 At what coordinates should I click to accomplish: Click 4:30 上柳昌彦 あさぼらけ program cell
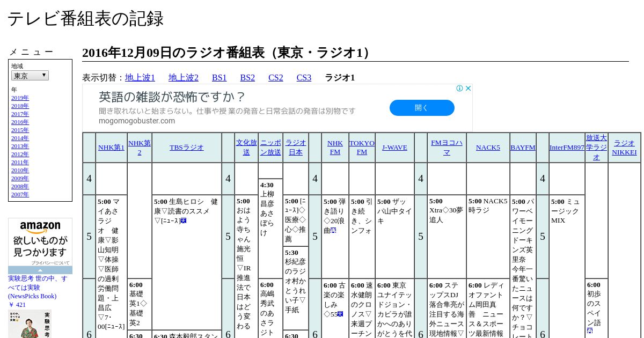coord(270,229)
